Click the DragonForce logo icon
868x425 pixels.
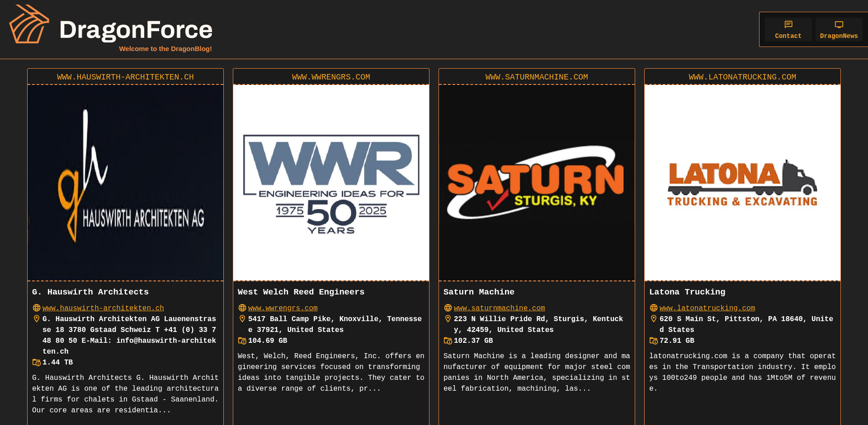29,24
